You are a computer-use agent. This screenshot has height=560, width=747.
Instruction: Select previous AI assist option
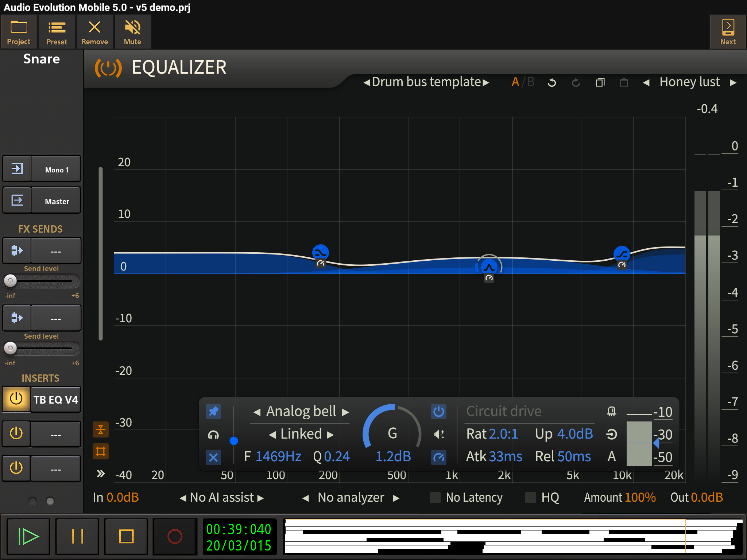point(183,498)
